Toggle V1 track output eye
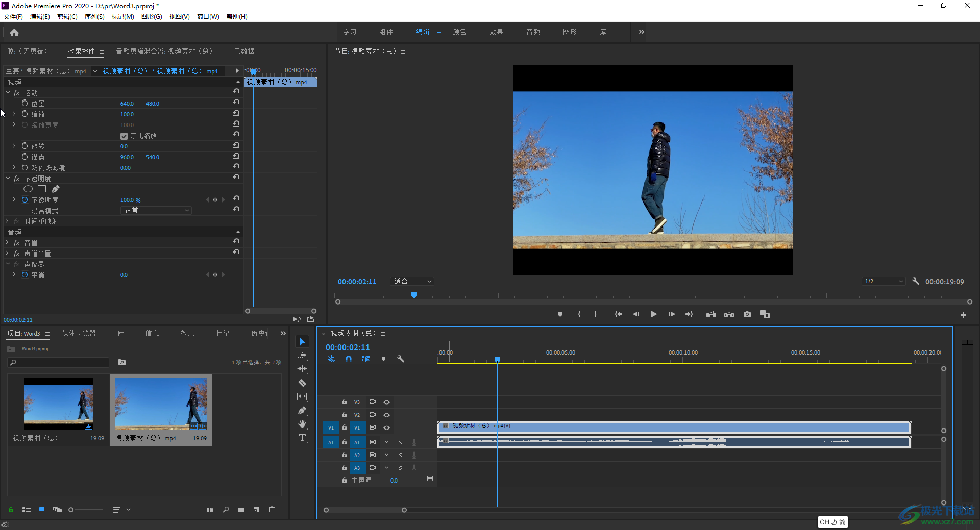Viewport: 980px width, 530px height. tap(386, 427)
